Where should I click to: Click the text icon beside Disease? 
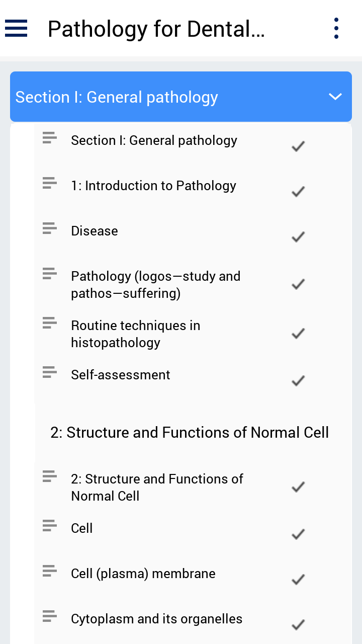click(49, 228)
